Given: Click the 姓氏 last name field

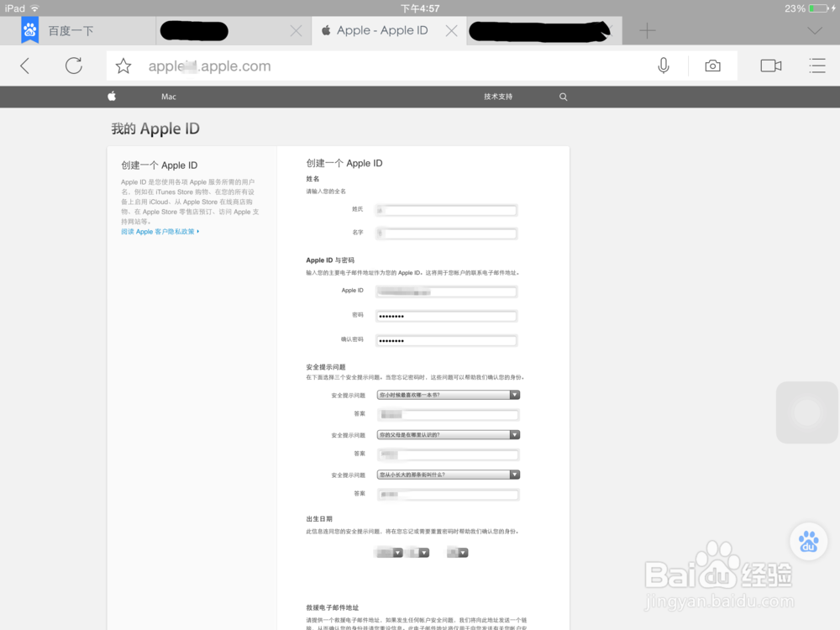Looking at the screenshot, I should [446, 211].
